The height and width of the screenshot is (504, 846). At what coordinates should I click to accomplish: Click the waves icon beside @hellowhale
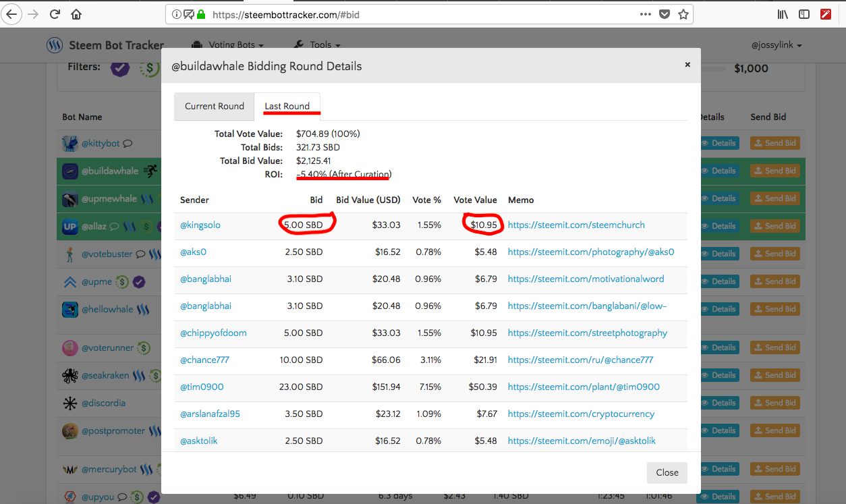pos(143,310)
